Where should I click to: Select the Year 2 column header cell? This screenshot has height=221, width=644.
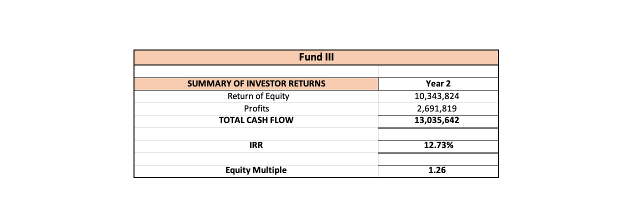click(438, 83)
